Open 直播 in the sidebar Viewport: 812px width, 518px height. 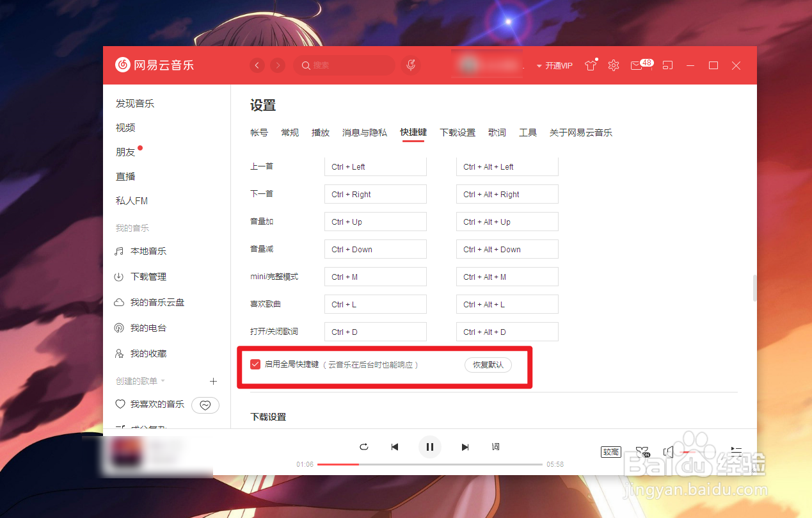click(125, 177)
